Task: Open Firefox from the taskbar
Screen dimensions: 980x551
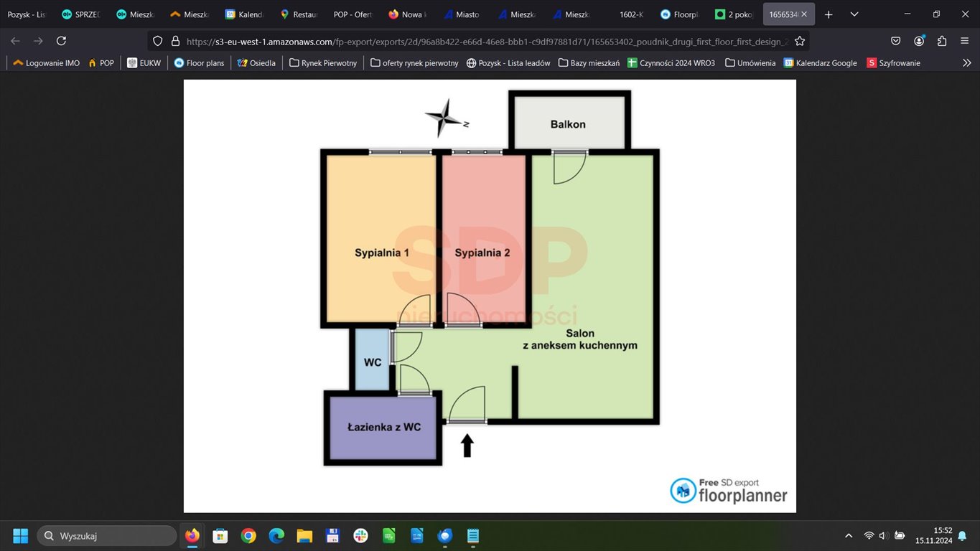Action: click(192, 536)
